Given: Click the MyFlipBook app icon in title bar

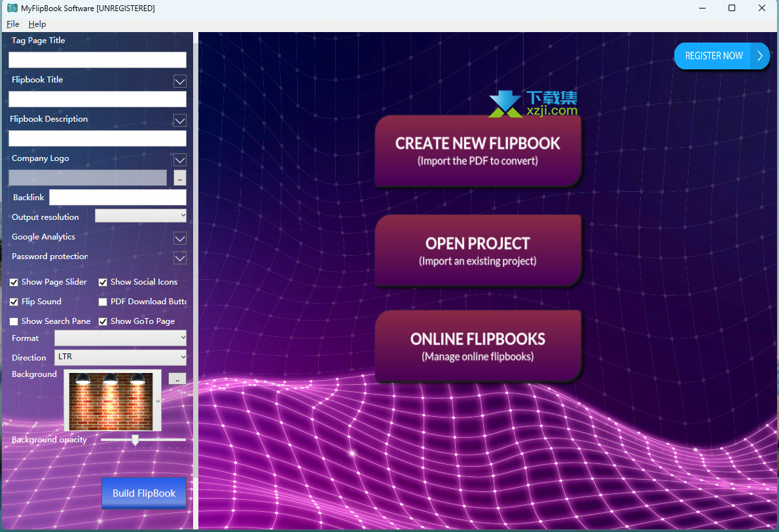Looking at the screenshot, I should 12,8.
